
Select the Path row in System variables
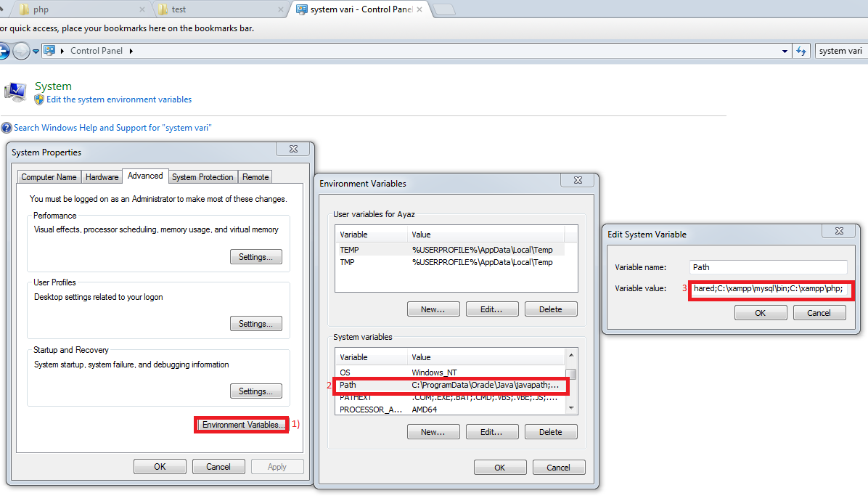point(450,385)
